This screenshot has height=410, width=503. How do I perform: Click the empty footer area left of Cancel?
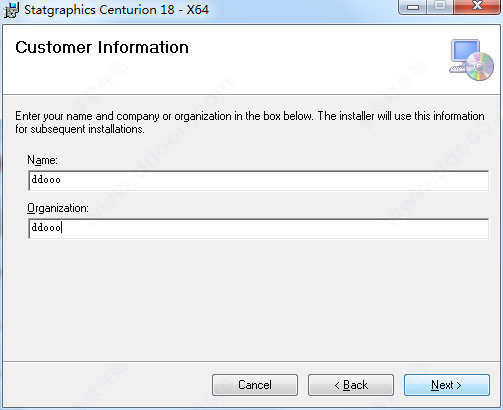[107, 385]
